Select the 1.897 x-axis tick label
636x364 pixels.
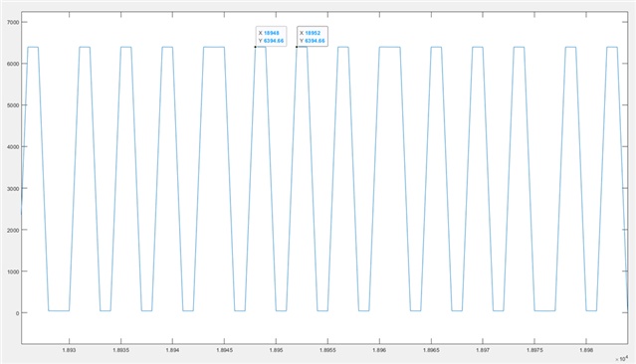pos(483,350)
